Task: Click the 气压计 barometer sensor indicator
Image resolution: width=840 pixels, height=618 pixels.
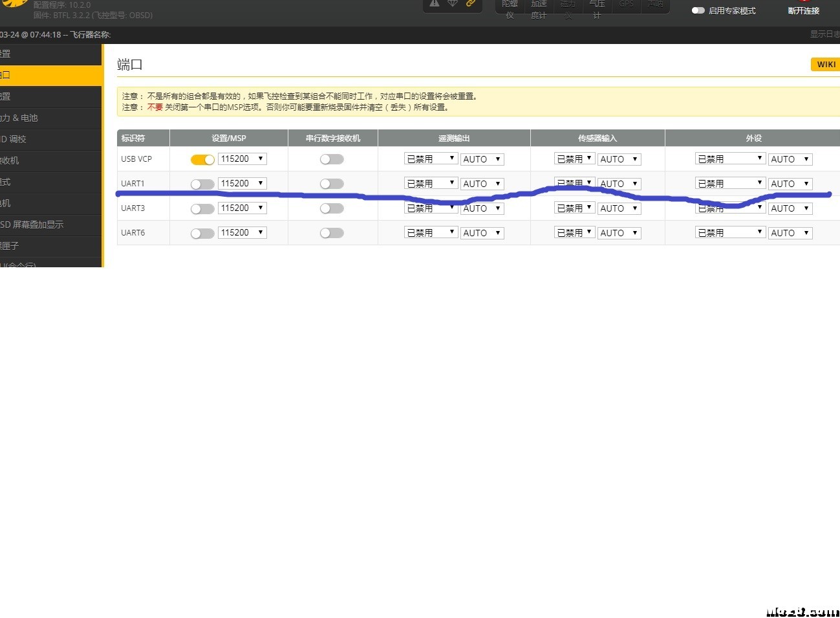Action: 597,8
